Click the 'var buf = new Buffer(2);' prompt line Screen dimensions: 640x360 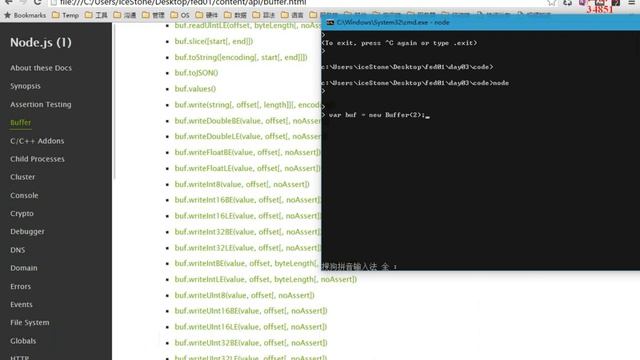coord(376,115)
